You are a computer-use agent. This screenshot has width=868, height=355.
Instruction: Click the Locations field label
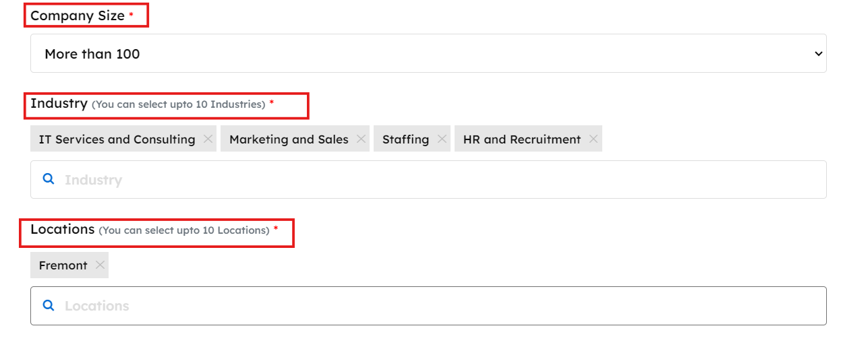(62, 229)
